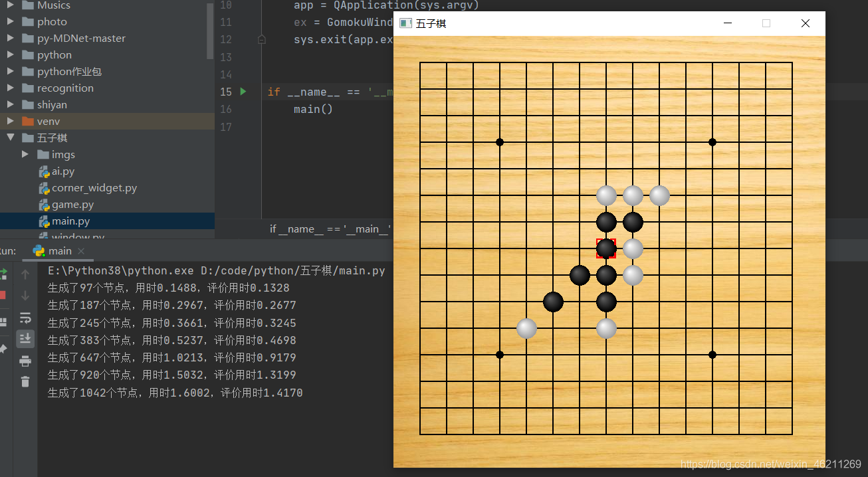Screen dimensions: 868x477
Task: Open corner_widget.py in the project tree
Action: tap(94, 188)
